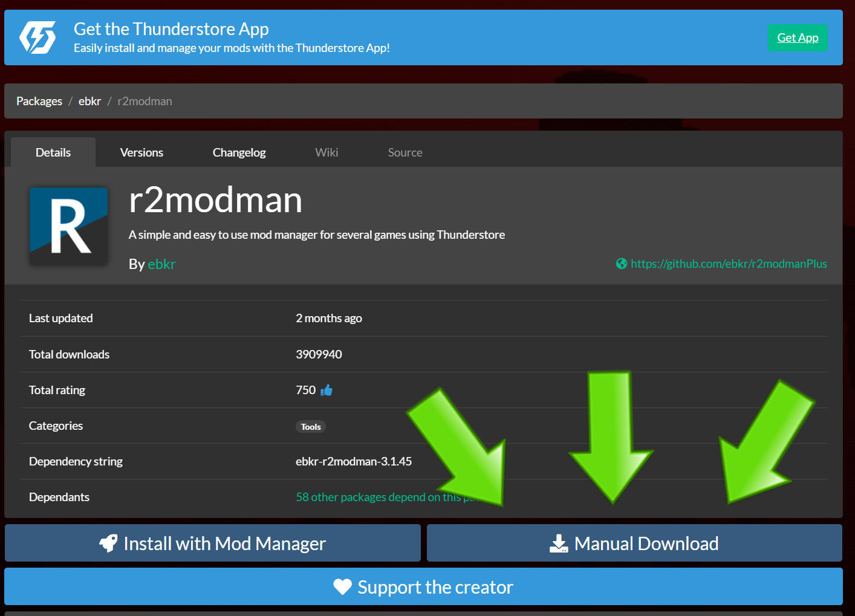The height and width of the screenshot is (616, 855).
Task: Click the dependency string ebkr-r2modman-3.1.45
Action: pos(354,461)
